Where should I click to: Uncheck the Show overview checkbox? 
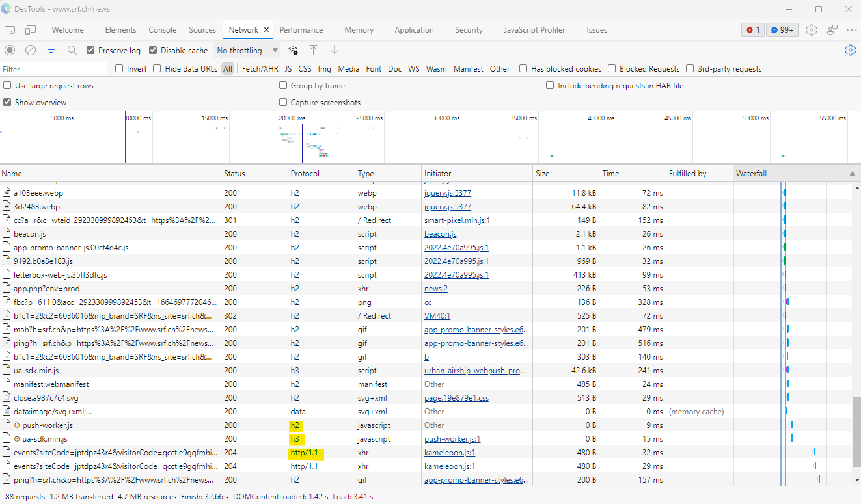pos(7,102)
